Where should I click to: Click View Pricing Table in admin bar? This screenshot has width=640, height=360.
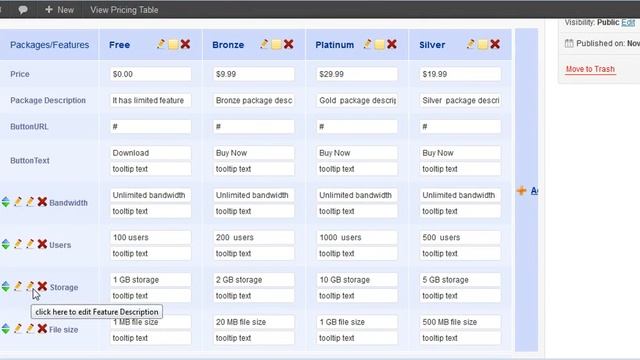pos(124,10)
